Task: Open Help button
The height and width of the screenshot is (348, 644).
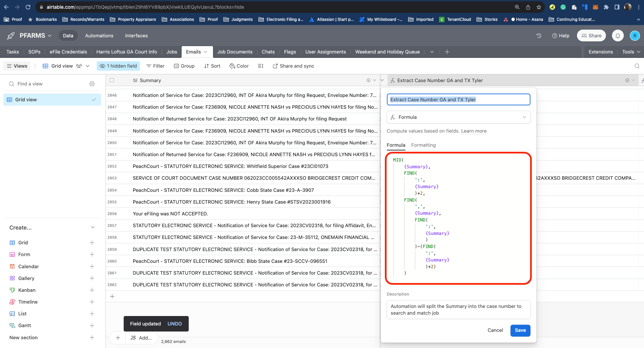Action: click(561, 36)
